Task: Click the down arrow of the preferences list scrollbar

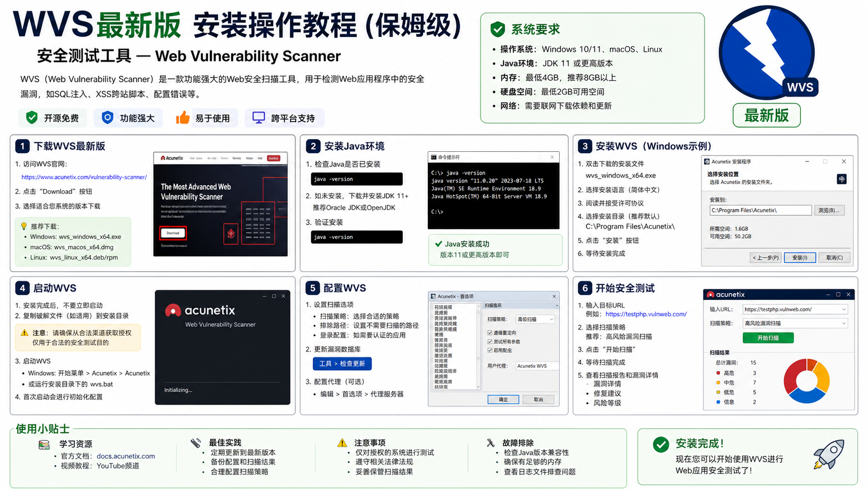Action: pos(478,387)
